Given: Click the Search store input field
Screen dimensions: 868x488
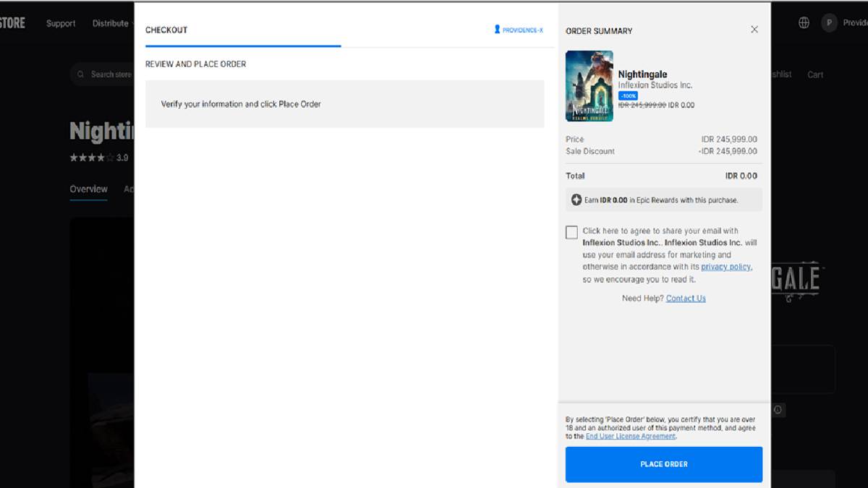Looking at the screenshot, I should point(111,74).
